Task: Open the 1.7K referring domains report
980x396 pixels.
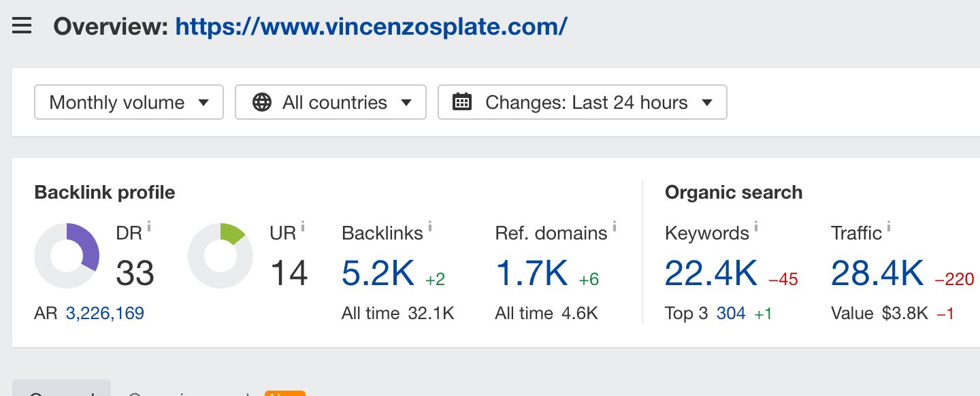Action: [532, 274]
